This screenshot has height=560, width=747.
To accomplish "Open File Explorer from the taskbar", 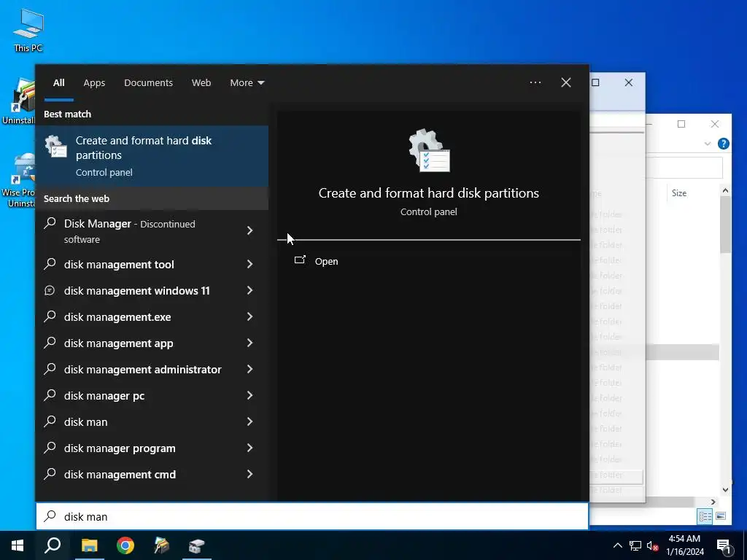I will 89,545.
